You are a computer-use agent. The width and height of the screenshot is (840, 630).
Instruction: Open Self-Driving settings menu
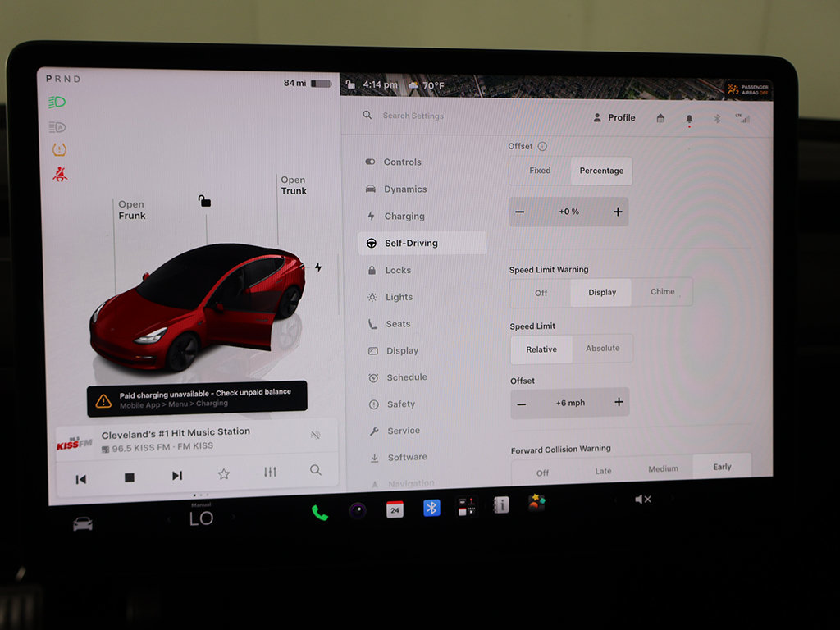[422, 243]
